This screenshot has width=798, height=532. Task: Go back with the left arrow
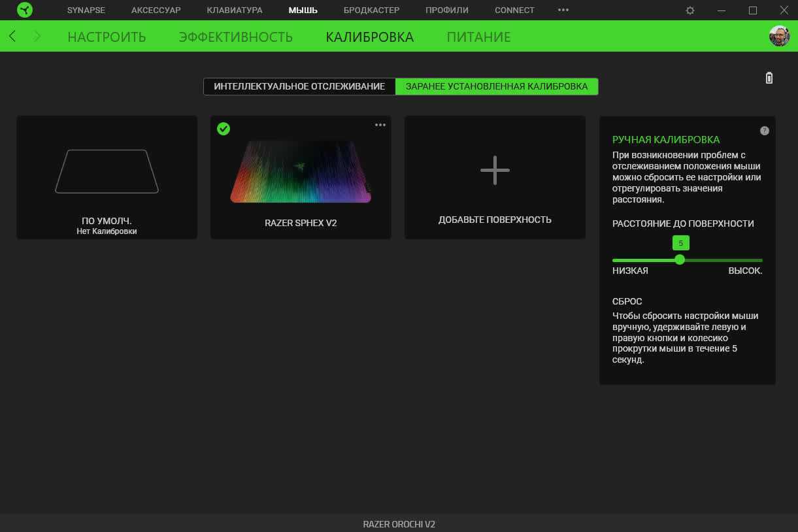click(12, 37)
